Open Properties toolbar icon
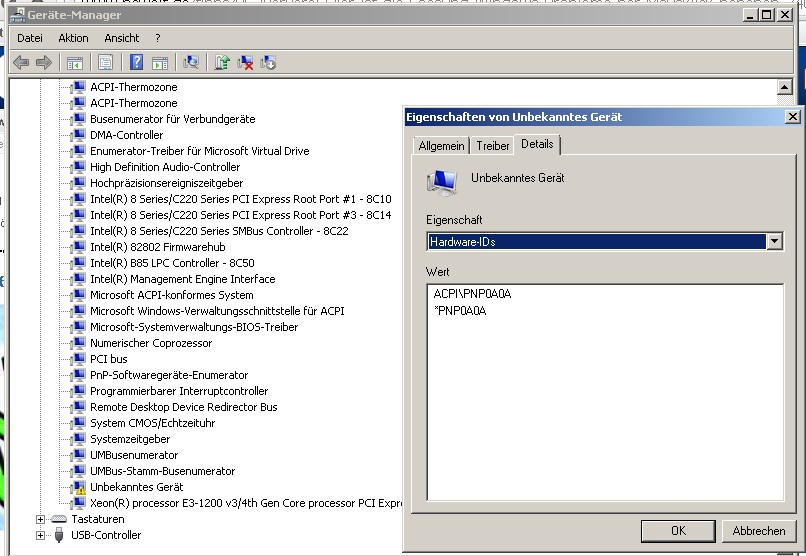The height and width of the screenshot is (556, 806). [x=105, y=63]
